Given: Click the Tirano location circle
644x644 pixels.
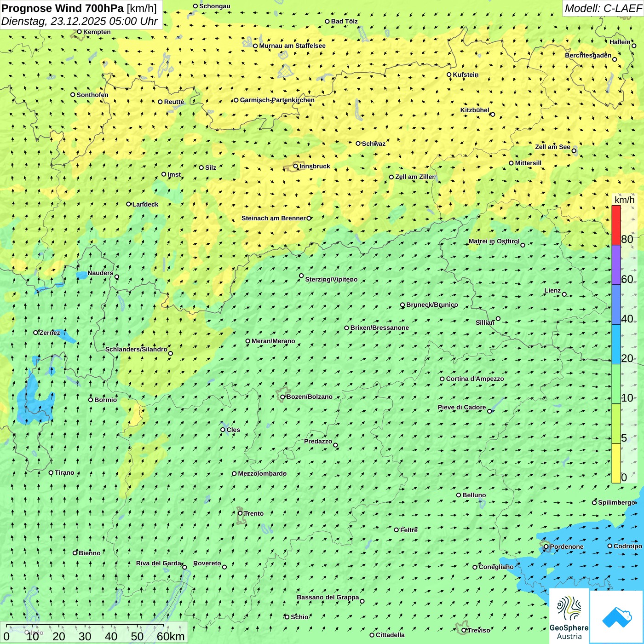Looking at the screenshot, I should coord(51,472).
